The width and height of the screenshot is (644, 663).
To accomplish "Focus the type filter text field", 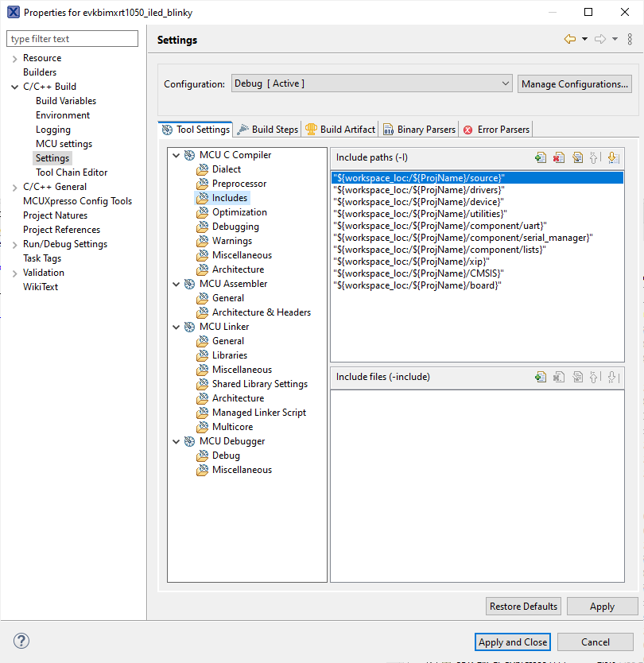I will click(x=72, y=38).
